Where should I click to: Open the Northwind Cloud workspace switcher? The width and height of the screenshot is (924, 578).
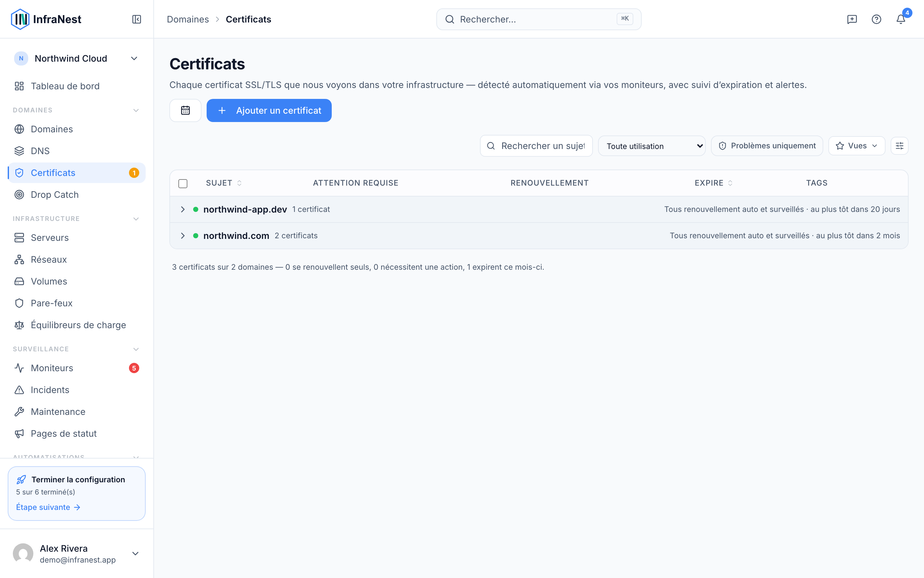pyautogui.click(x=76, y=58)
